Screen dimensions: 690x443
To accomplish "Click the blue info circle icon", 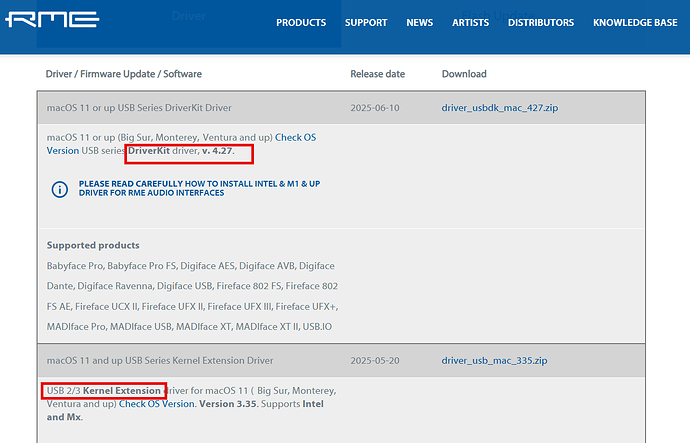I will tap(59, 188).
